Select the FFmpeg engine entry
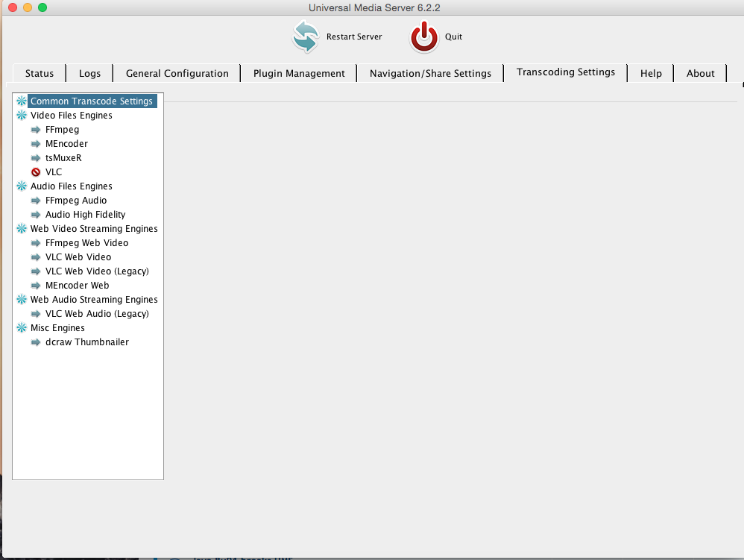744x560 pixels. click(62, 130)
